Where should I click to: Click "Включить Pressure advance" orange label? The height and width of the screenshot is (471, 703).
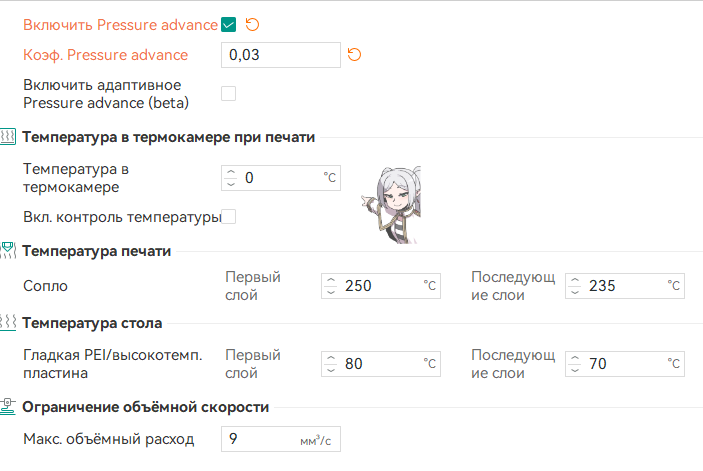pyautogui.click(x=120, y=25)
